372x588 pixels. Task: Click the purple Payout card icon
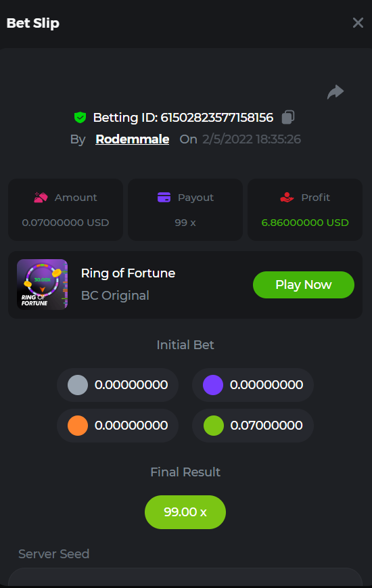[164, 198]
